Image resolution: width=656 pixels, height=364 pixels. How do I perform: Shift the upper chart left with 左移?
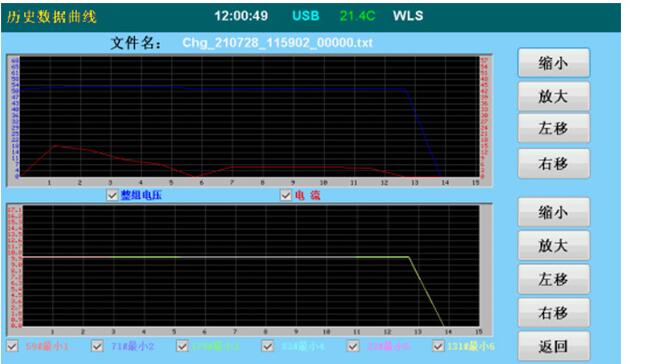(554, 128)
